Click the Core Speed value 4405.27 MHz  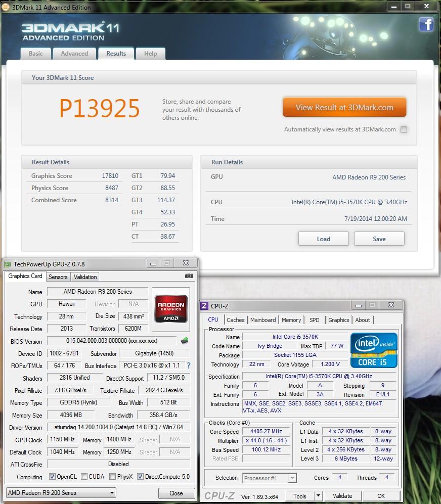[x=266, y=431]
